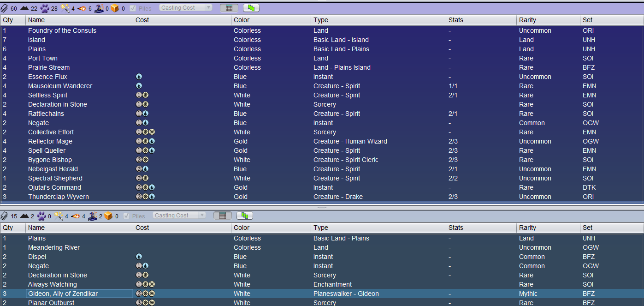Screen dimensions: 644x306
Task: Click the blue mana symbol for Dispel
Action: click(x=139, y=257)
